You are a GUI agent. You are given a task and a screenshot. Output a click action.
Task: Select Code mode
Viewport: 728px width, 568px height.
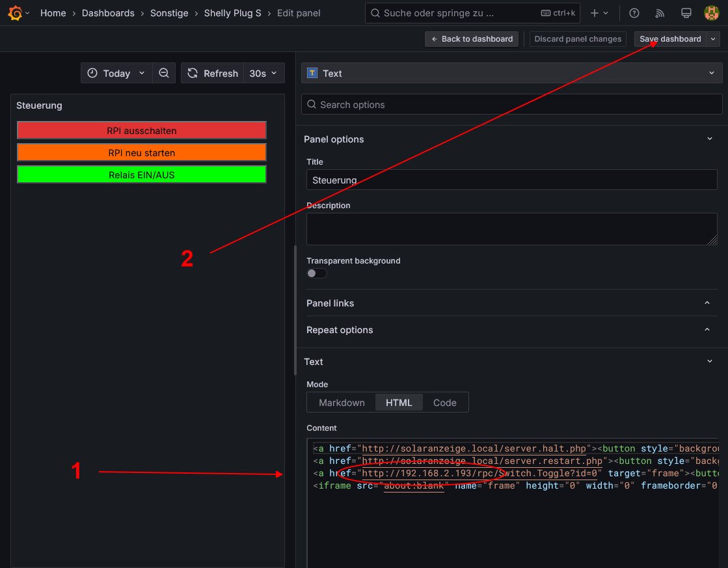(444, 403)
